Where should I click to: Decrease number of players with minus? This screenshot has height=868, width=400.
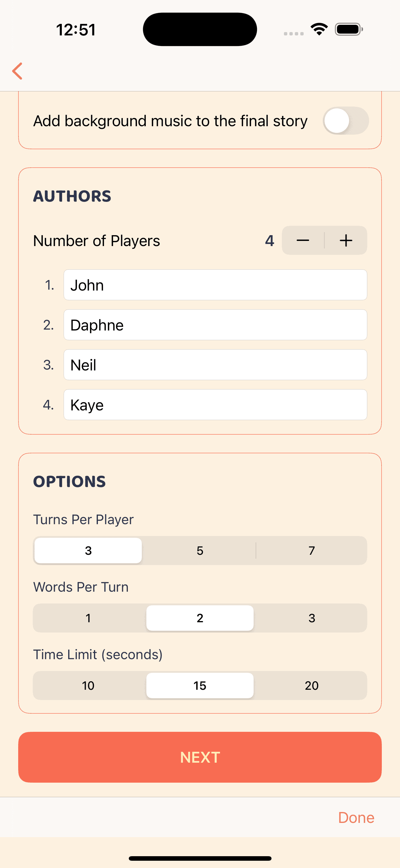point(303,241)
